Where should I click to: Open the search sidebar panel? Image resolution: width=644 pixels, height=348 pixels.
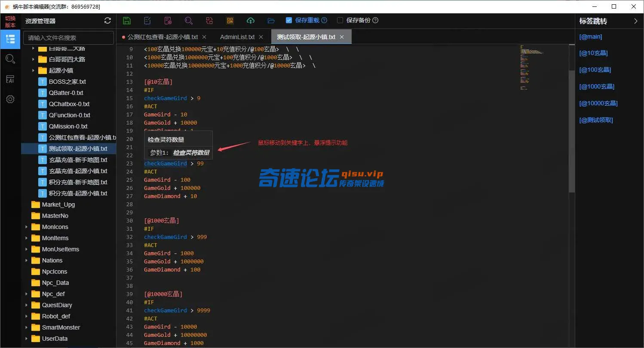pyautogui.click(x=10, y=59)
